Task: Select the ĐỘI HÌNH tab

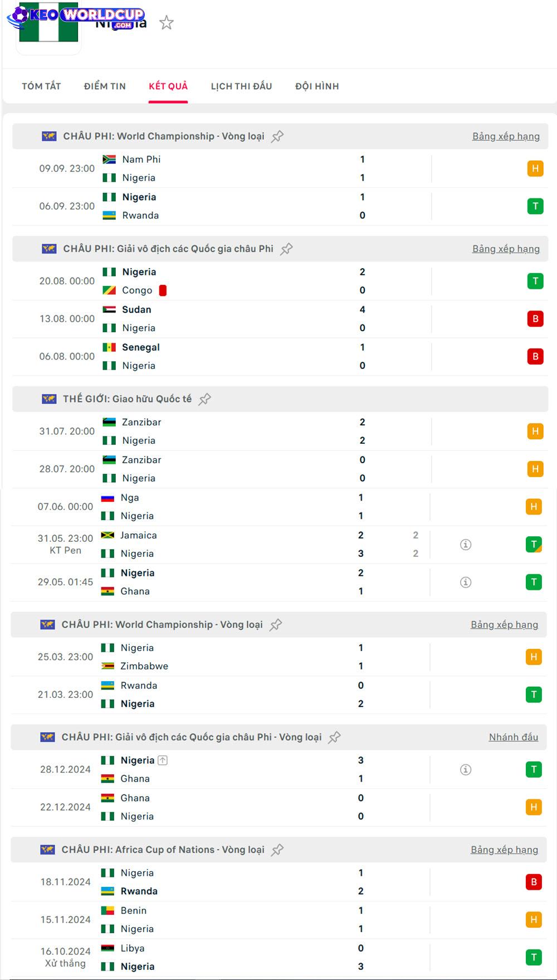Action: (x=317, y=86)
